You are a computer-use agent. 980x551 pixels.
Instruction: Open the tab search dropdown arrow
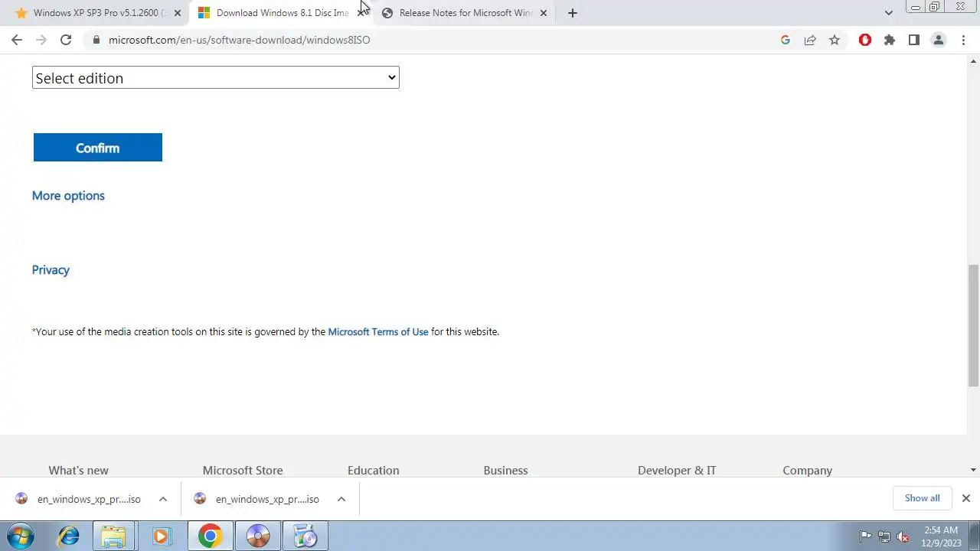click(x=888, y=13)
